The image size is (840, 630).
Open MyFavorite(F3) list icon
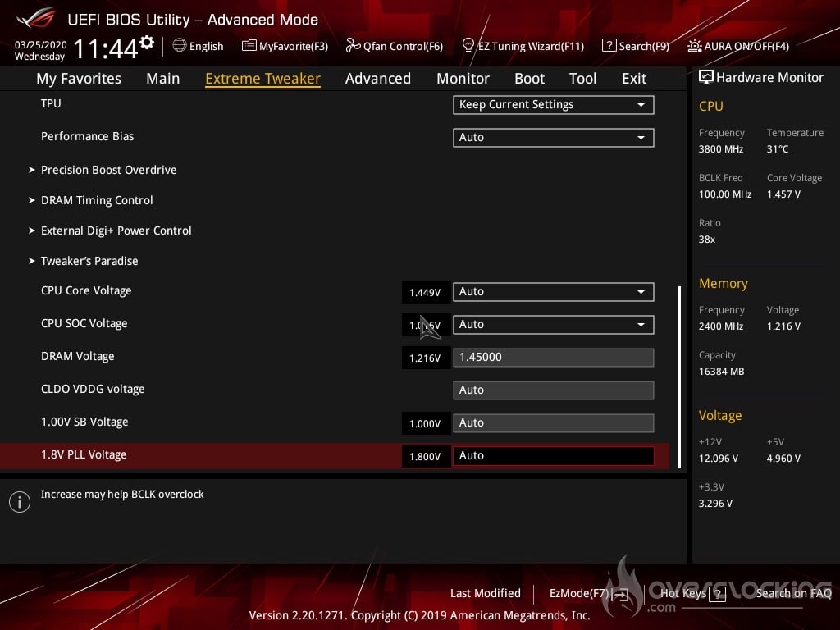[249, 46]
